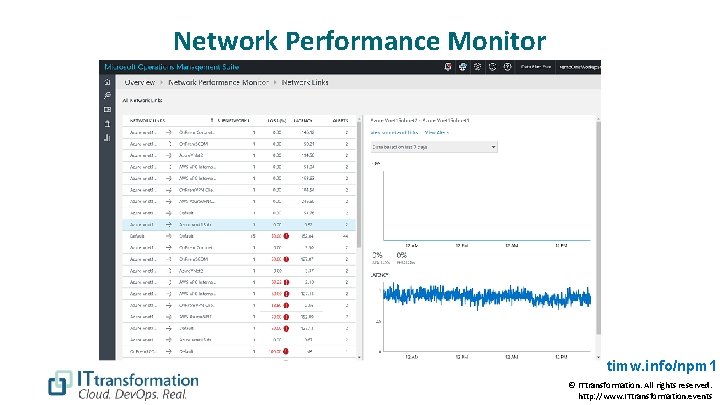The height and width of the screenshot is (405, 720).
Task: Click the upload arrow icon in the sidebar
Action: [x=107, y=124]
